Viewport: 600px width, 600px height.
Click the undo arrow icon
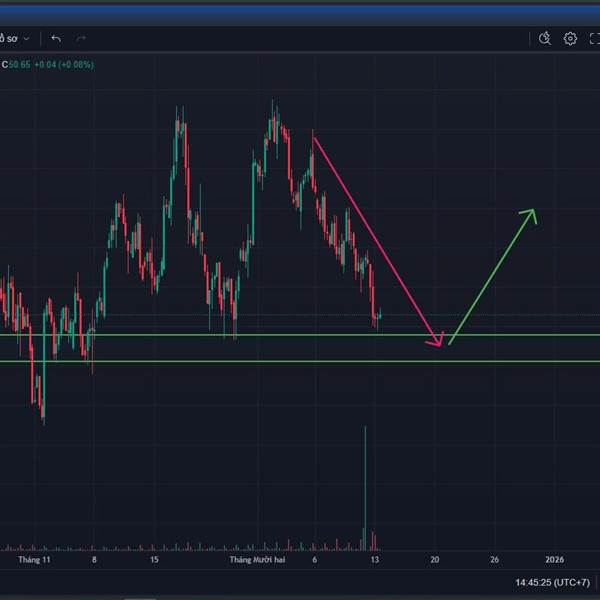coord(56,39)
